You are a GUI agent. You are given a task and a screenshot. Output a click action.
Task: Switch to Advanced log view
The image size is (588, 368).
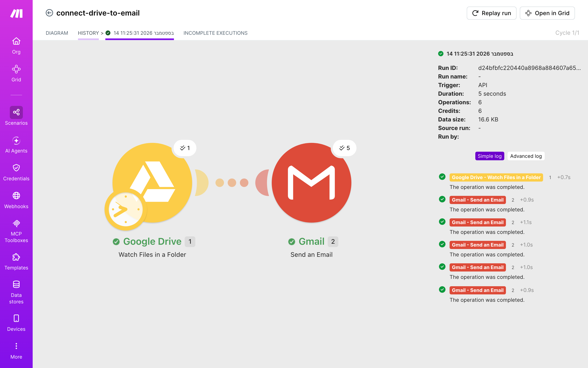click(526, 156)
